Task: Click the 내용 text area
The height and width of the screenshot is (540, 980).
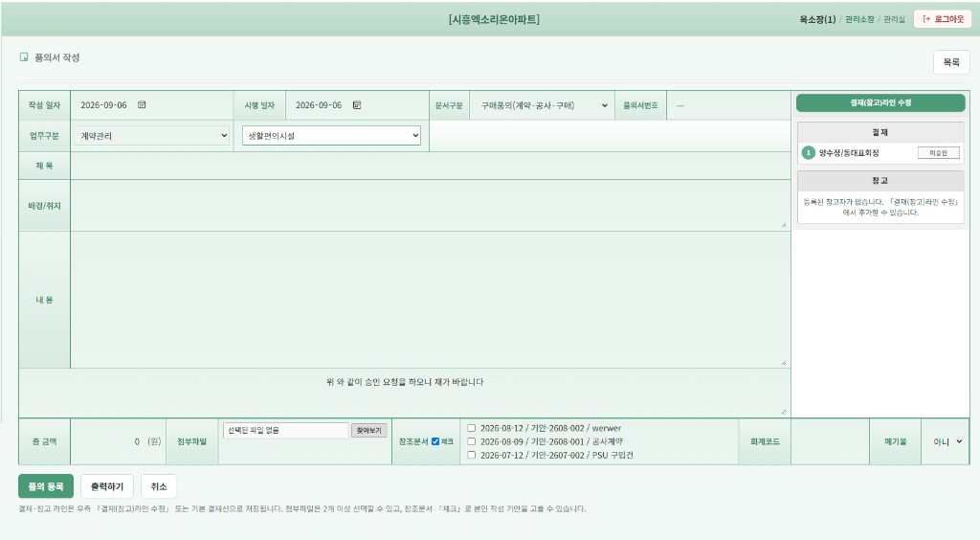Action: [x=430, y=300]
